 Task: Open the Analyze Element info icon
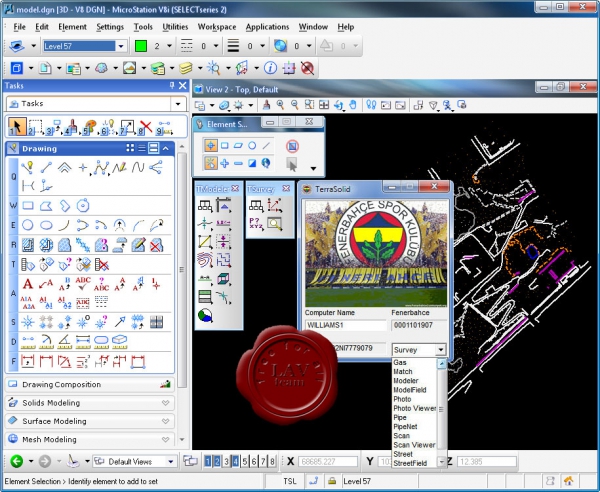click(x=270, y=68)
